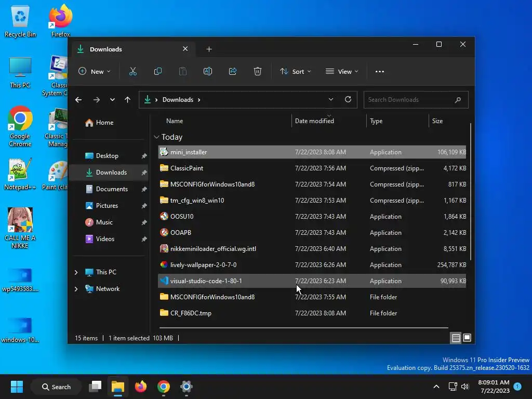
Task: Switch to details view icon in status bar
Action: [x=456, y=338]
